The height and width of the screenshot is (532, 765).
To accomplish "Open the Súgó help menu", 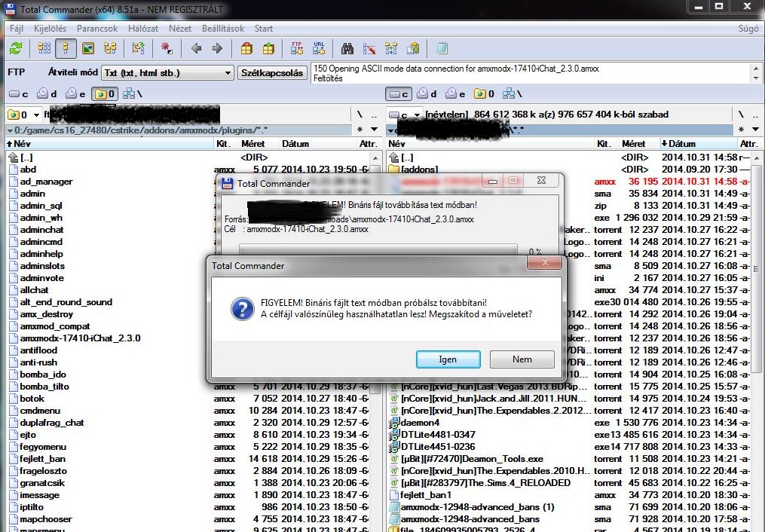I will pos(749,29).
